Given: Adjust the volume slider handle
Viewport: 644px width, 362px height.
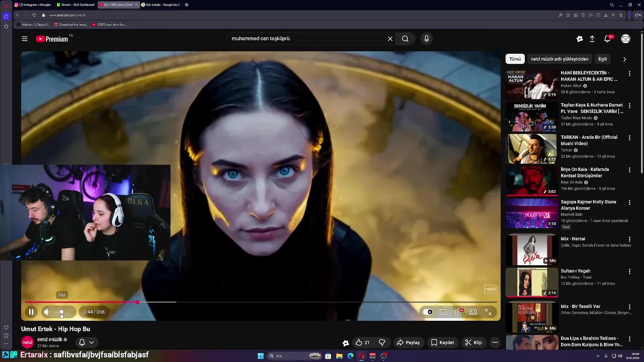Looking at the screenshot, I should pos(61,312).
